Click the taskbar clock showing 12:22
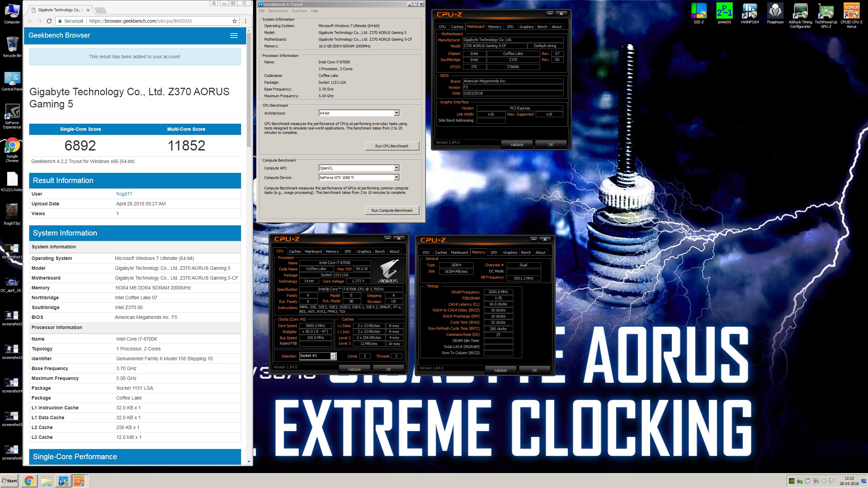This screenshot has height=488, width=868. (x=849, y=481)
